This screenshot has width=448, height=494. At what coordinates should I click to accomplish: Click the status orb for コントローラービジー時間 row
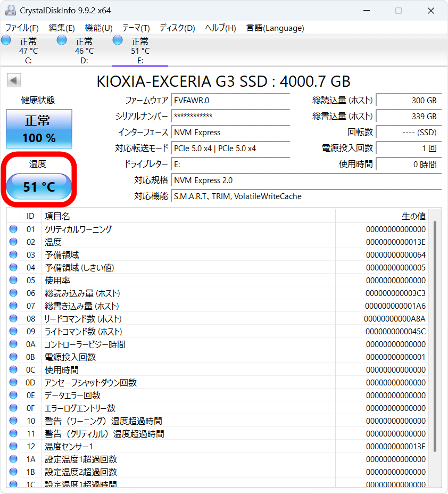click(13, 344)
